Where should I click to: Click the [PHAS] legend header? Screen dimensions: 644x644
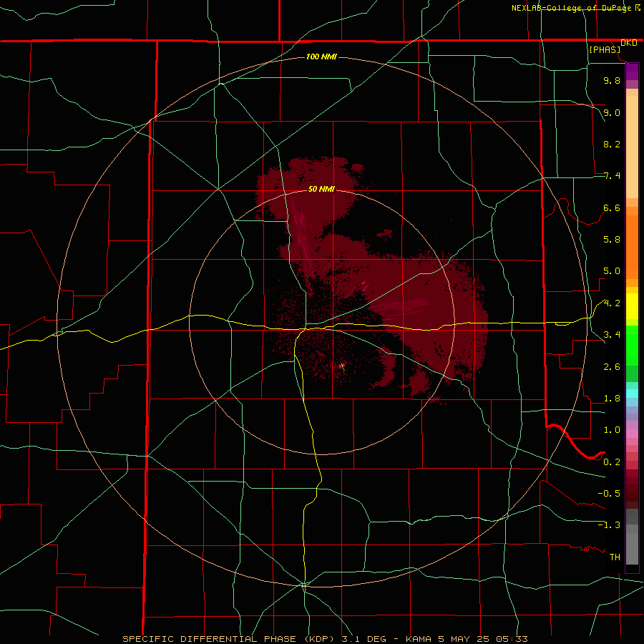pyautogui.click(x=605, y=49)
